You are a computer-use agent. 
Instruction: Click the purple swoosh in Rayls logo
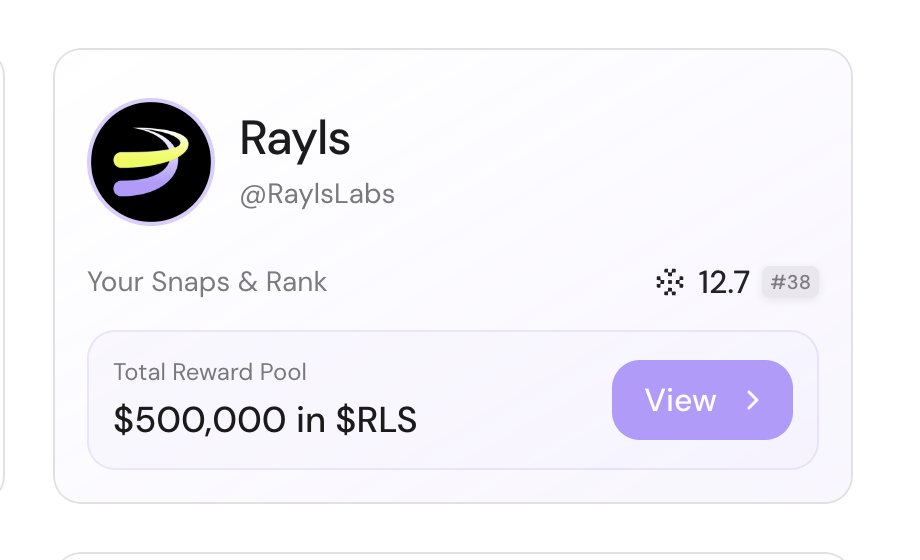(x=138, y=184)
